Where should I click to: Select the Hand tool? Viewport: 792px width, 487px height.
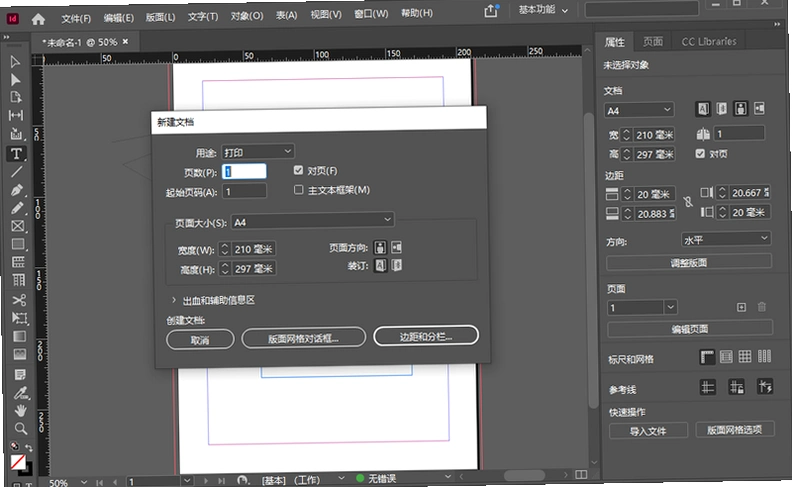(x=21, y=411)
